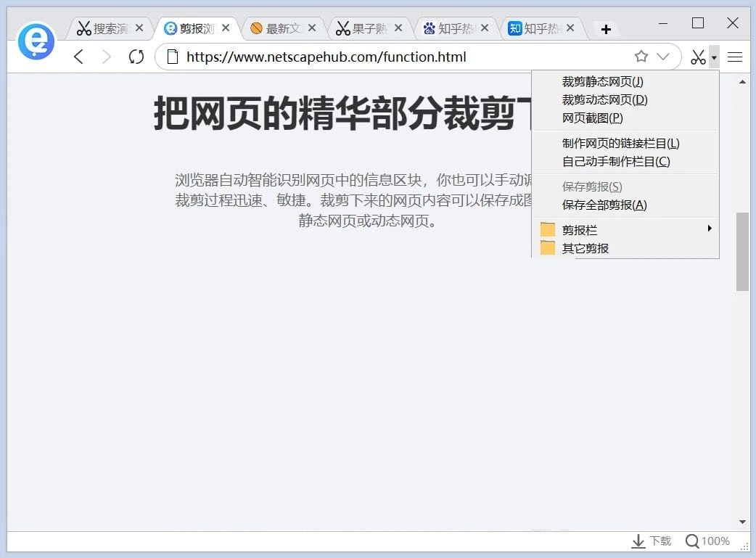The height and width of the screenshot is (558, 756).
Task: Select 保存全部剪报(A) in the menu
Action: (604, 205)
